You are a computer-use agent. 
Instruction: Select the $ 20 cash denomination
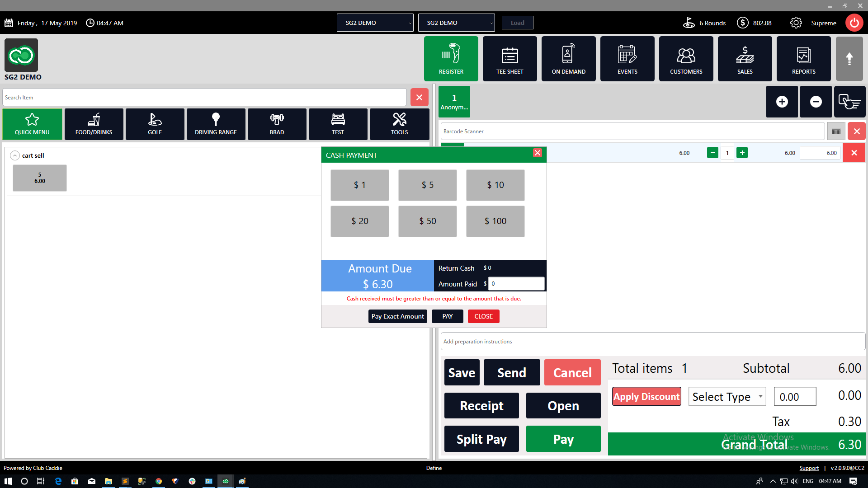click(x=359, y=221)
